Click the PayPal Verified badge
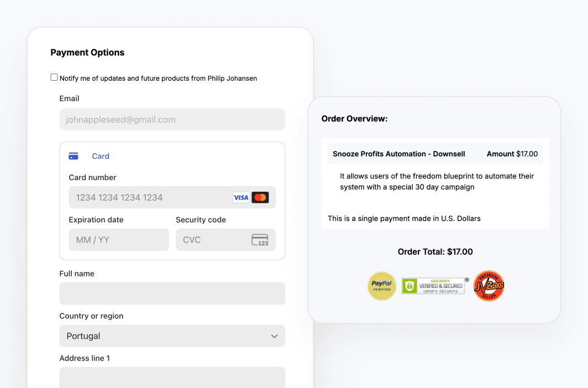This screenshot has width=588, height=388. (382, 286)
